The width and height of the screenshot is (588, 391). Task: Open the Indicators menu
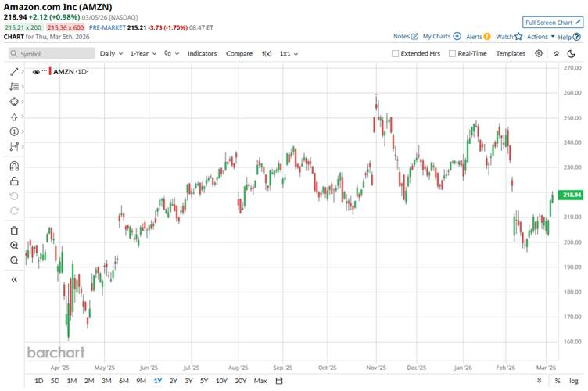coord(202,54)
